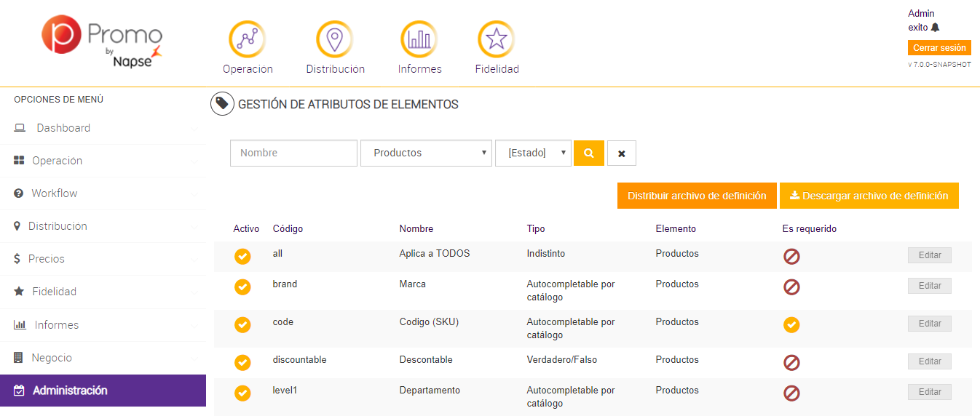Screen dimensions: 980x416
Task: Open the Workflow sidebar menu item
Action: [54, 193]
